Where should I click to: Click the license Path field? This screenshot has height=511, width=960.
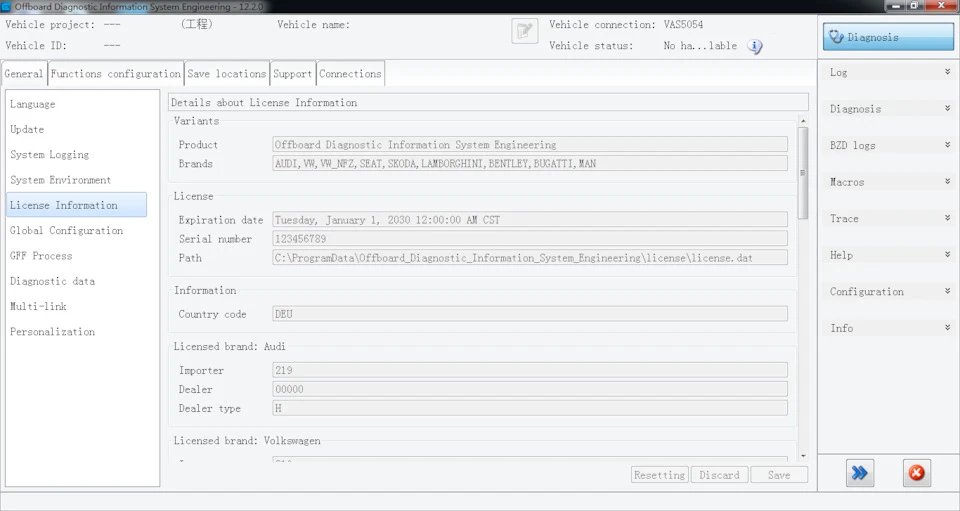point(530,258)
